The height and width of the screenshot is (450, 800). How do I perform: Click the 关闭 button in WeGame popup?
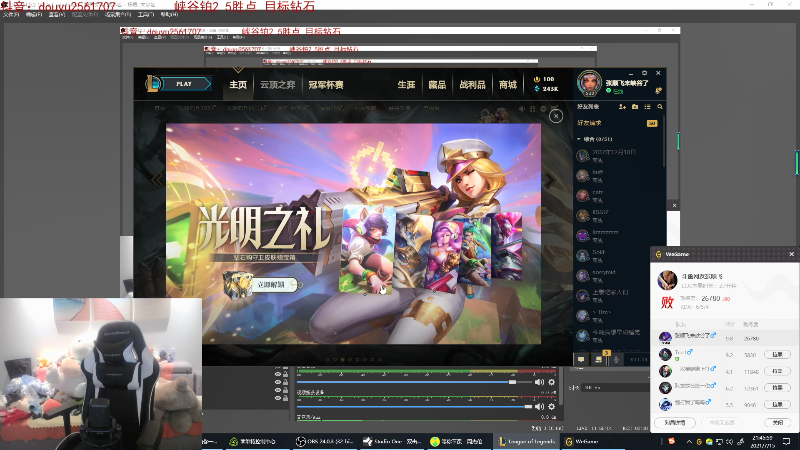pos(777,422)
